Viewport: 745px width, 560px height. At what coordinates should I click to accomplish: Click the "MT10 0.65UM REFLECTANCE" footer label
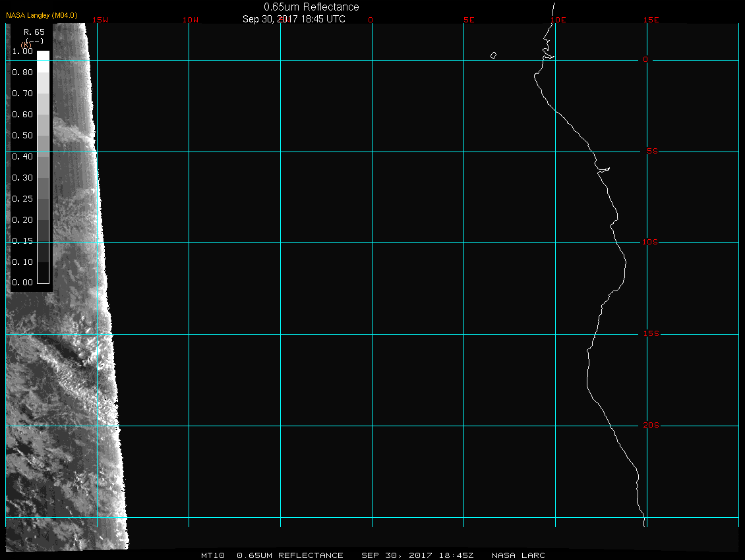tap(272, 555)
